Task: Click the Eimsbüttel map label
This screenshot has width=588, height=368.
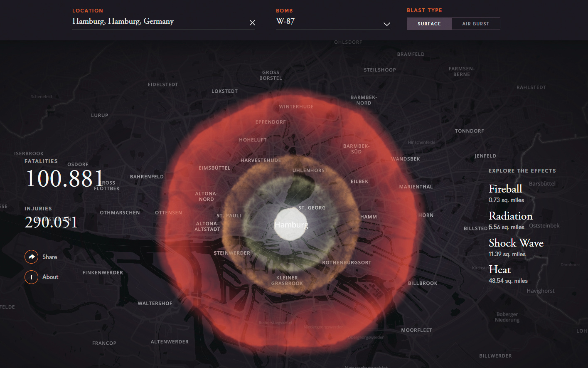Action: (214, 168)
